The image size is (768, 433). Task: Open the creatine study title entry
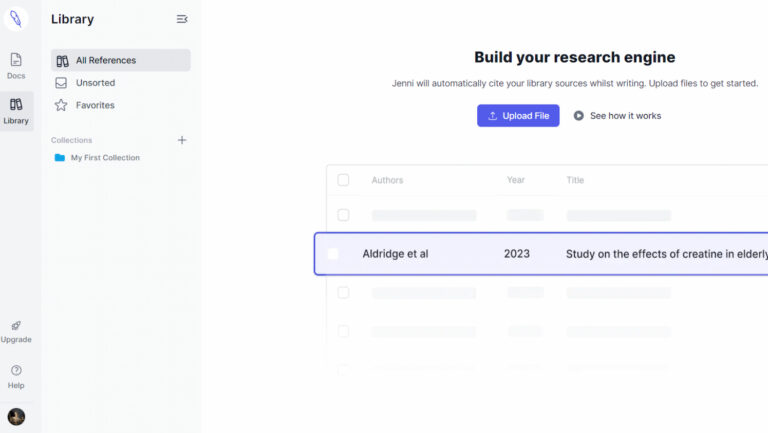pyautogui.click(x=665, y=254)
